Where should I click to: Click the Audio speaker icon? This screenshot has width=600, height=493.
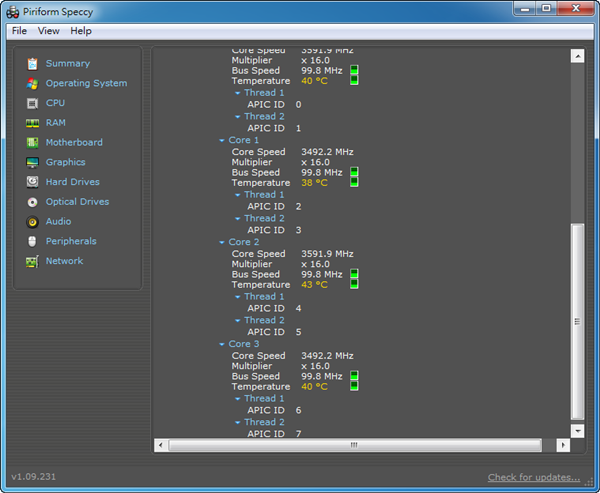pyautogui.click(x=33, y=222)
